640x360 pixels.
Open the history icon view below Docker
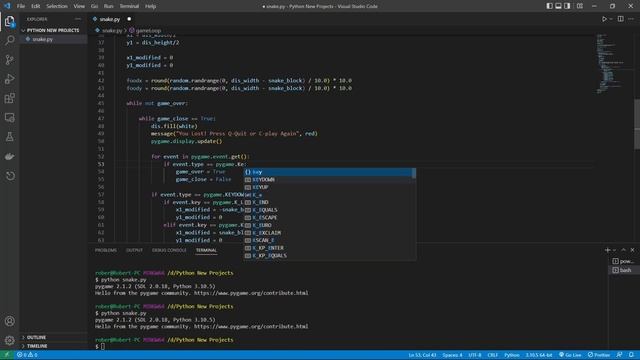pyautogui.click(x=10, y=176)
